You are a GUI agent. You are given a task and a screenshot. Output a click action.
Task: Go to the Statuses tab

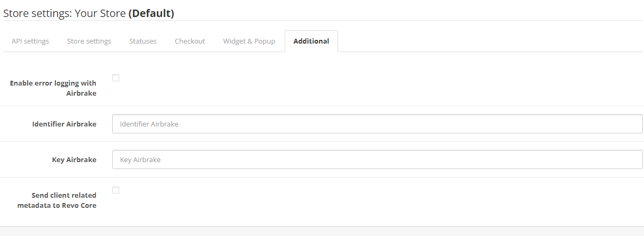143,41
